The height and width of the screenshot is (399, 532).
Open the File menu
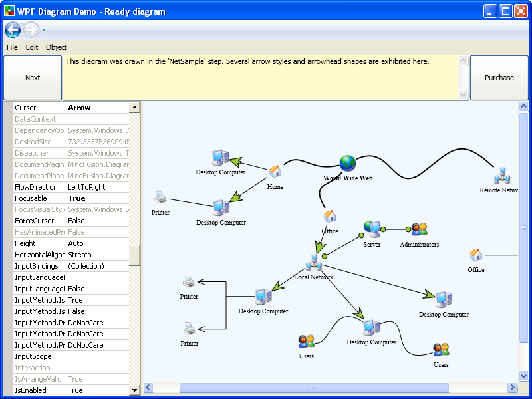[12, 47]
